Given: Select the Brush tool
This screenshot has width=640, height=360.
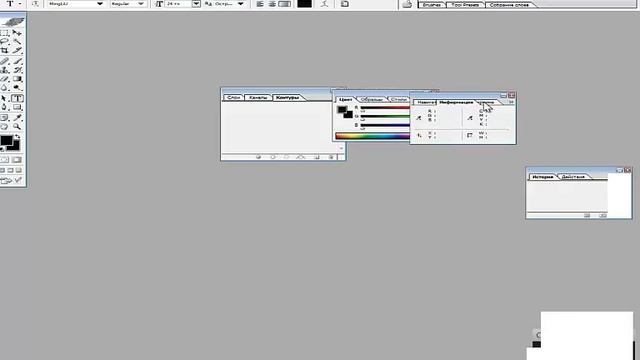Looking at the screenshot, I should pos(17,61).
